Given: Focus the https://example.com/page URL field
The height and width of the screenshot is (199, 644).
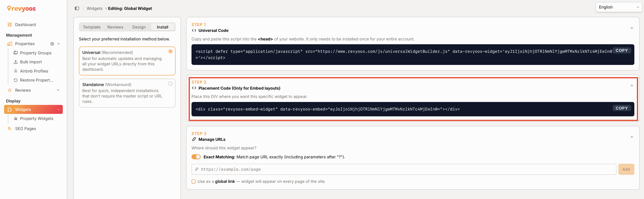Looking at the screenshot, I should [404, 169].
